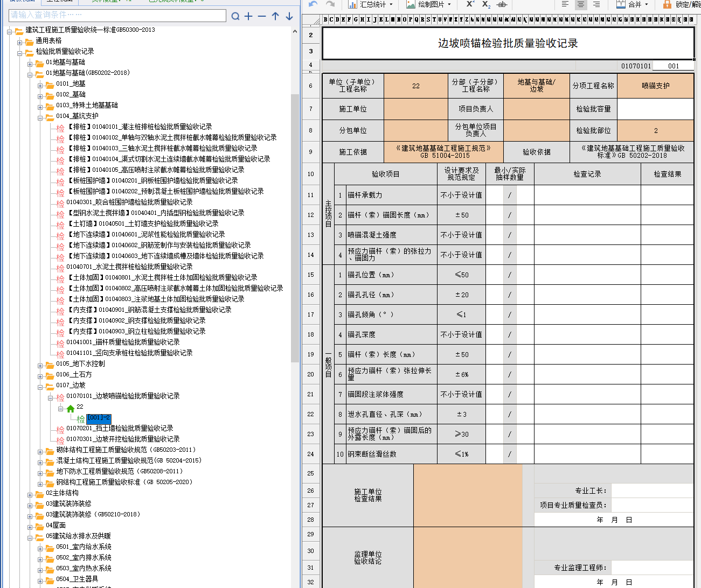Select 03建筑装饰装修 (GB50210-2018) folder
This screenshot has width=701, height=588.
[93, 514]
